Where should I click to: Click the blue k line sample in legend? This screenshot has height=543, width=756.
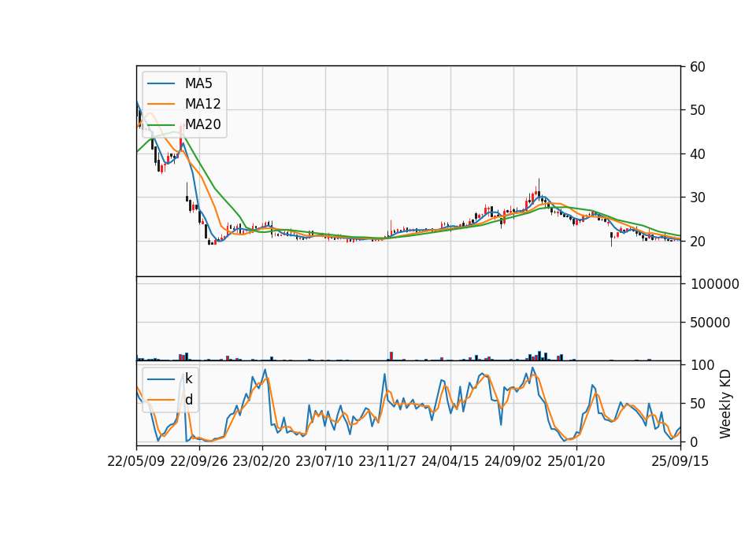tap(161, 379)
